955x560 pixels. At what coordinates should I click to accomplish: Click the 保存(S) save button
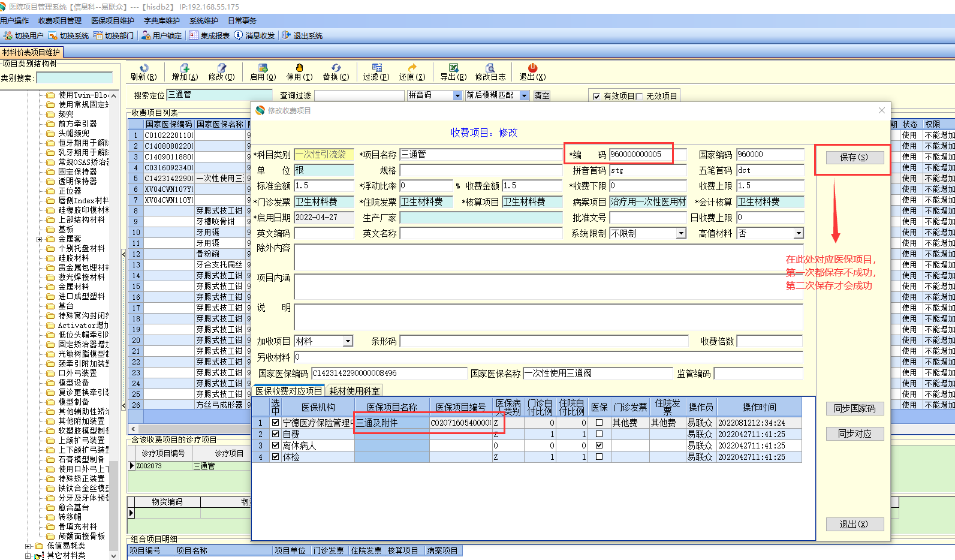[854, 157]
